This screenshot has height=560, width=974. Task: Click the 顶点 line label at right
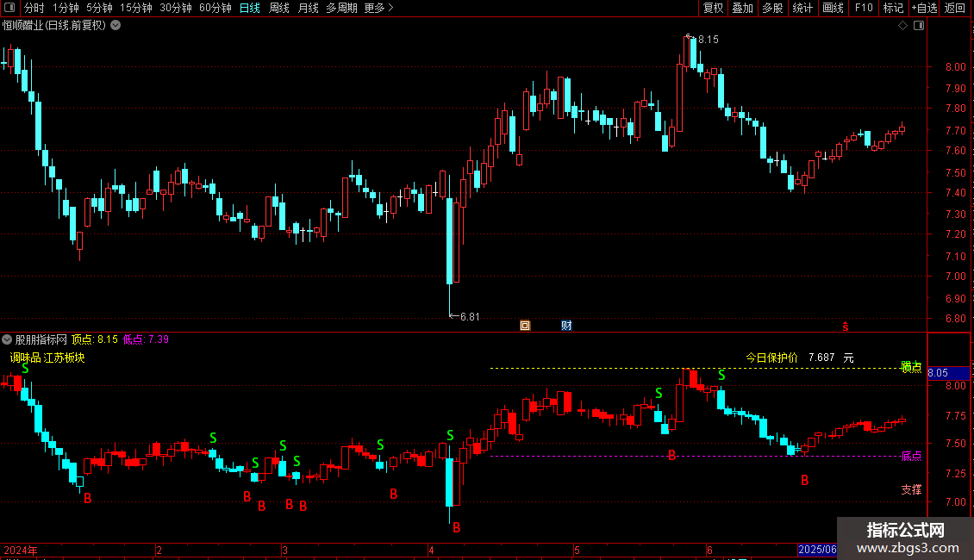(x=911, y=367)
